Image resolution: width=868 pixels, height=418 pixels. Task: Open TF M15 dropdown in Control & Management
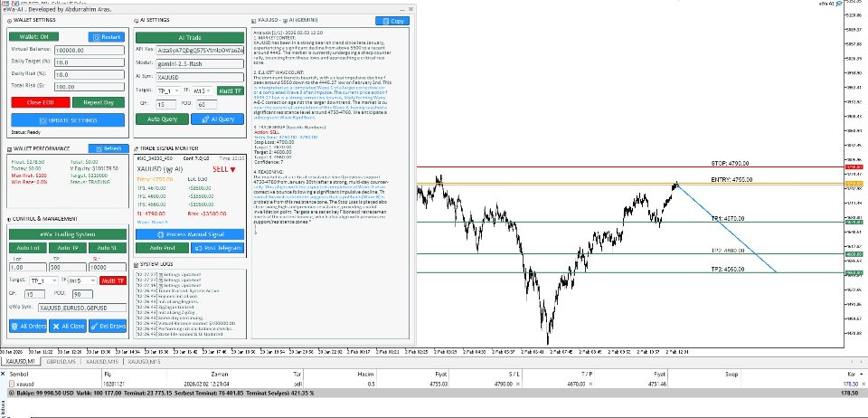82,280
